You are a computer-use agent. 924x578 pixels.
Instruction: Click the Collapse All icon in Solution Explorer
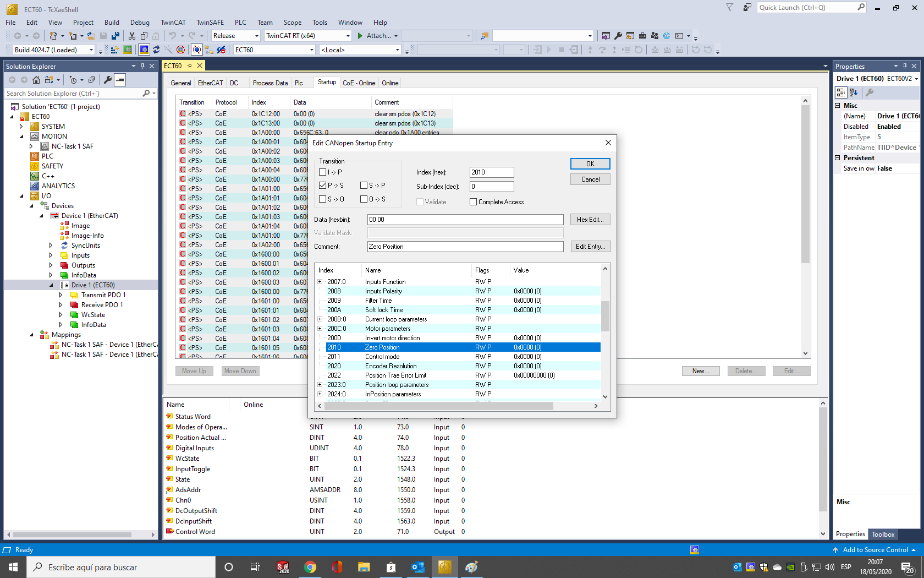tap(91, 80)
